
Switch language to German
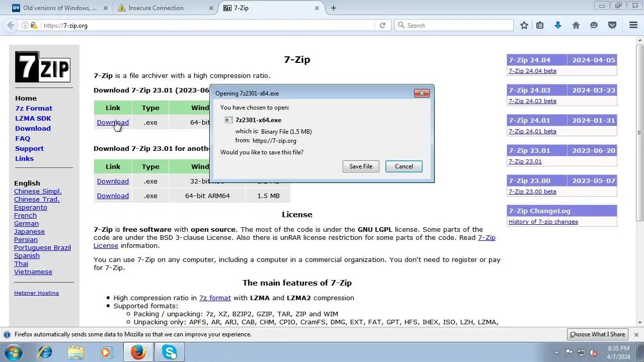tap(26, 223)
